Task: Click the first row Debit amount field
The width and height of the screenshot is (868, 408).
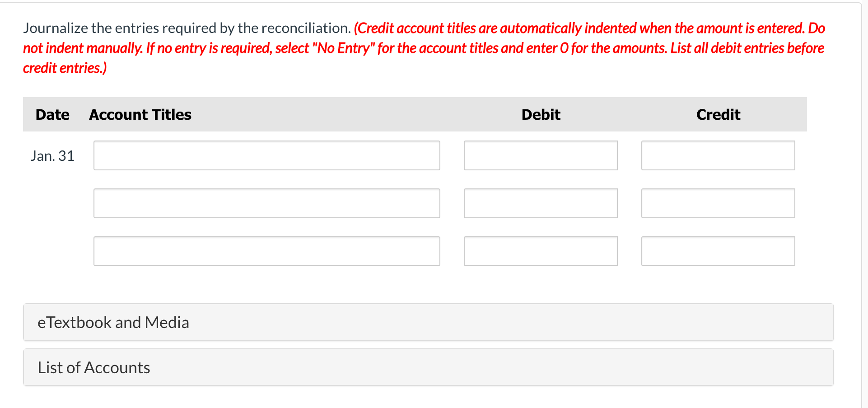Action: [x=540, y=155]
